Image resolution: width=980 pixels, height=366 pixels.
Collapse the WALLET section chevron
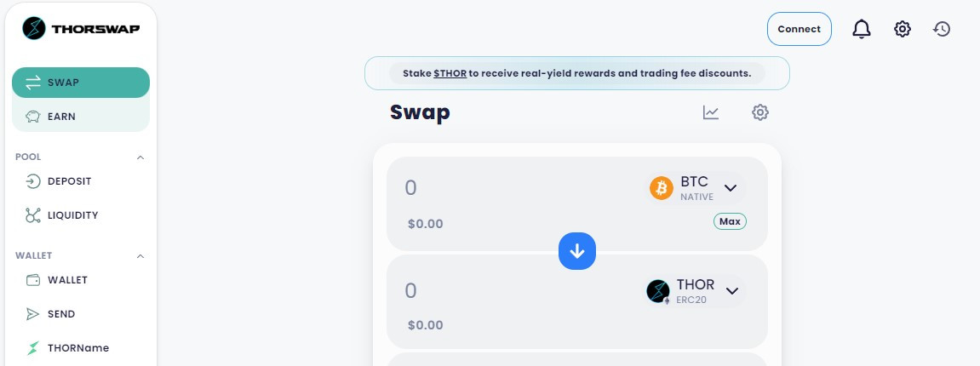[x=140, y=256]
